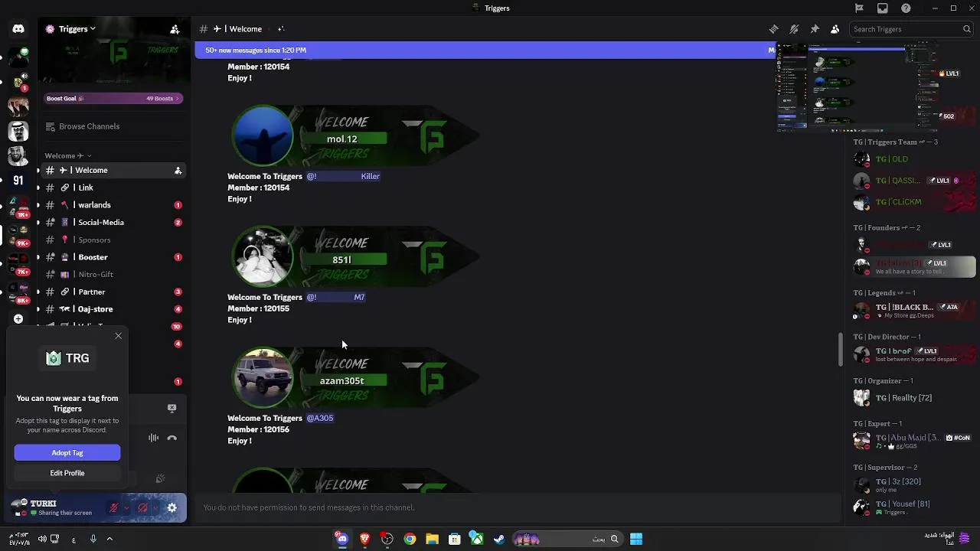Click the @A305 mention link

click(320, 418)
